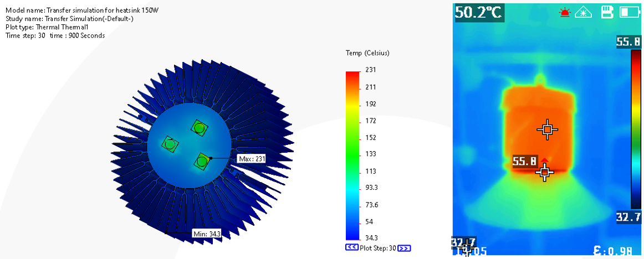
Task: Click the 93.3 legend value
Action: tap(372, 188)
